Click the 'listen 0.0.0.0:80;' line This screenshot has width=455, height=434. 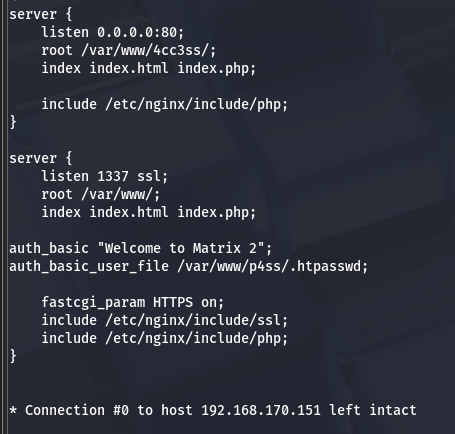113,33
